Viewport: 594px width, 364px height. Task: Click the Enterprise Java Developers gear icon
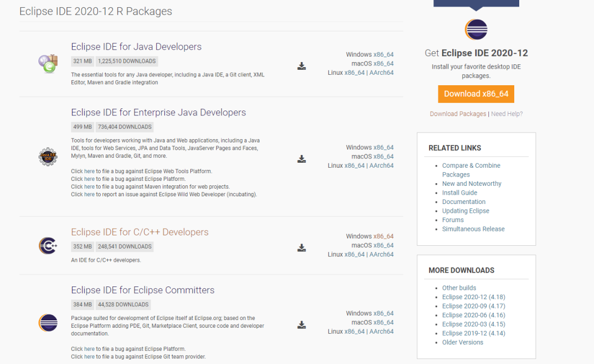48,157
